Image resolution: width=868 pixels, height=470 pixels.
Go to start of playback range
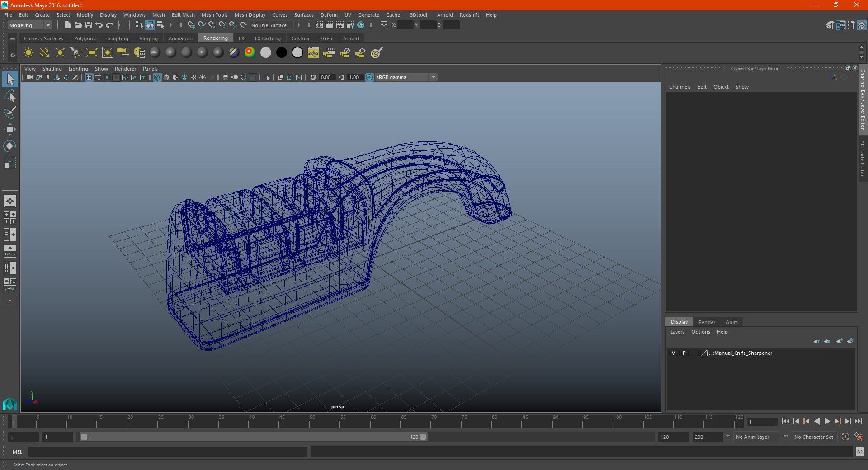[x=785, y=421]
